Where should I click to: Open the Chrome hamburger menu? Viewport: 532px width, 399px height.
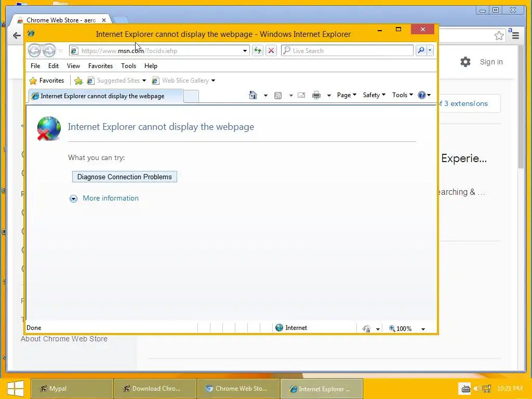pos(516,35)
